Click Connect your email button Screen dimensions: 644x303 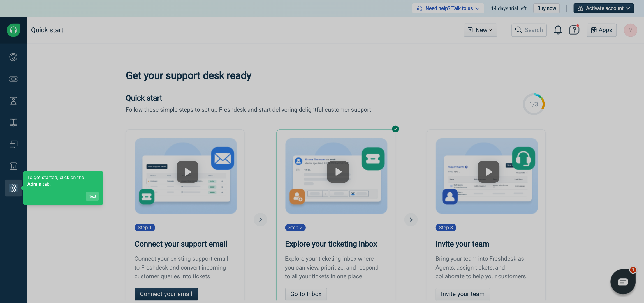tap(166, 294)
